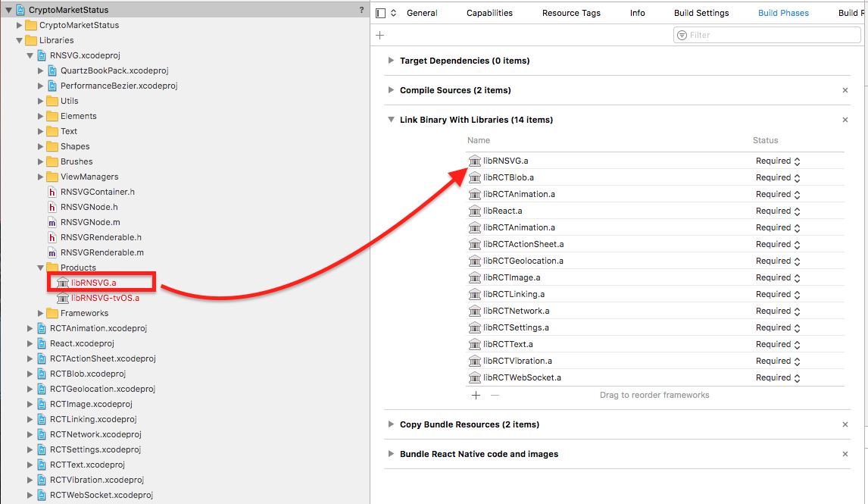Viewport: 868px width, 504px height.
Task: Toggle the project/targets list sidebar icon
Action: click(380, 13)
